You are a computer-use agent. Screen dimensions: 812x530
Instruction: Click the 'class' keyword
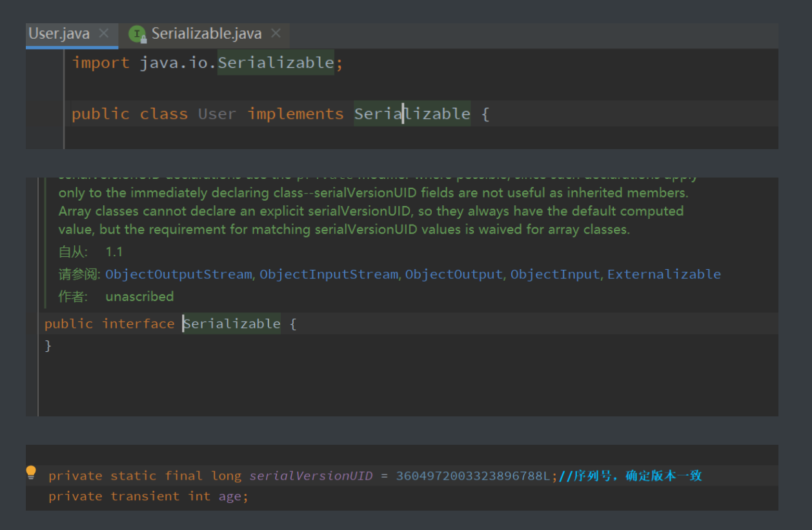pos(164,114)
